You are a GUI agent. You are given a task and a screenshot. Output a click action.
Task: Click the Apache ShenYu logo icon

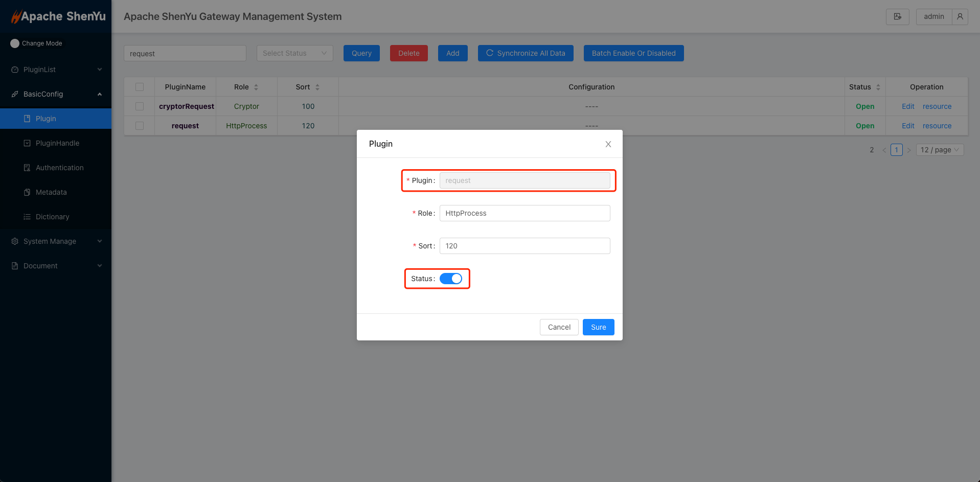click(x=16, y=17)
